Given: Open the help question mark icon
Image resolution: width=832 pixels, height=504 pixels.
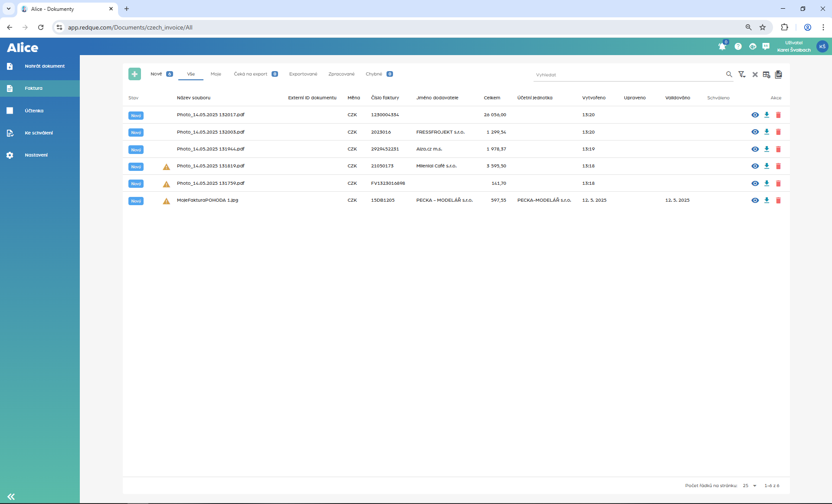Looking at the screenshot, I should click(738, 46).
